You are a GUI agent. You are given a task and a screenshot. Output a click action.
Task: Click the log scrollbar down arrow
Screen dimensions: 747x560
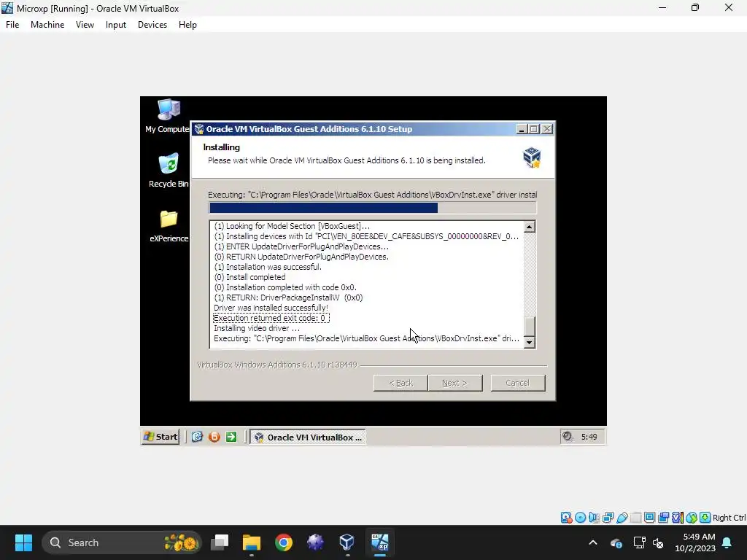coord(530,343)
